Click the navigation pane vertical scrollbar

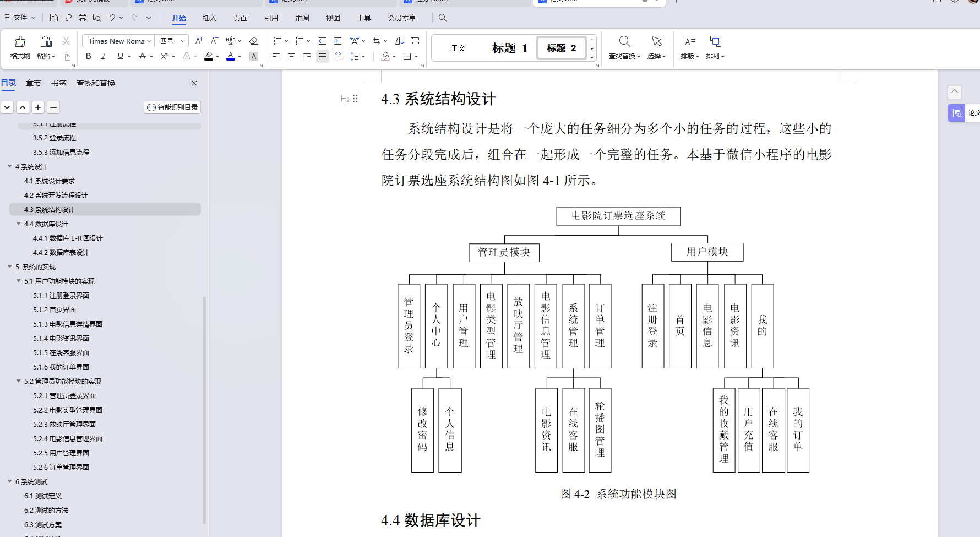[204, 410]
